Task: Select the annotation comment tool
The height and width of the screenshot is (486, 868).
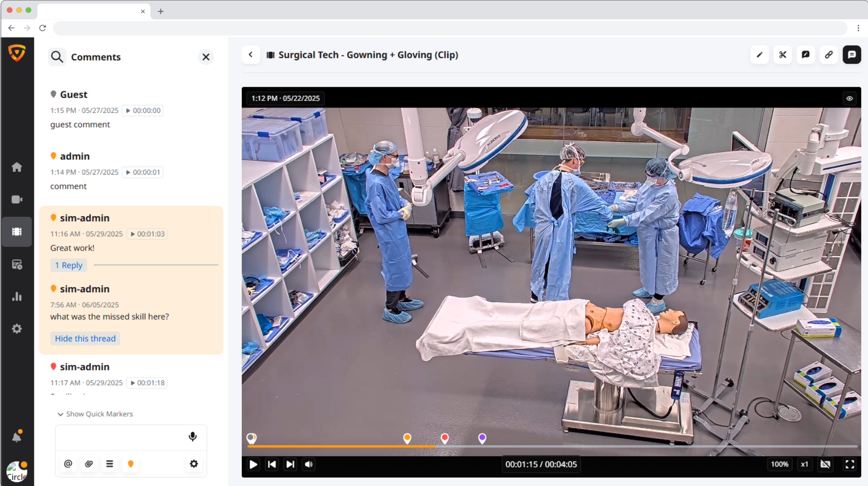Action: (806, 54)
